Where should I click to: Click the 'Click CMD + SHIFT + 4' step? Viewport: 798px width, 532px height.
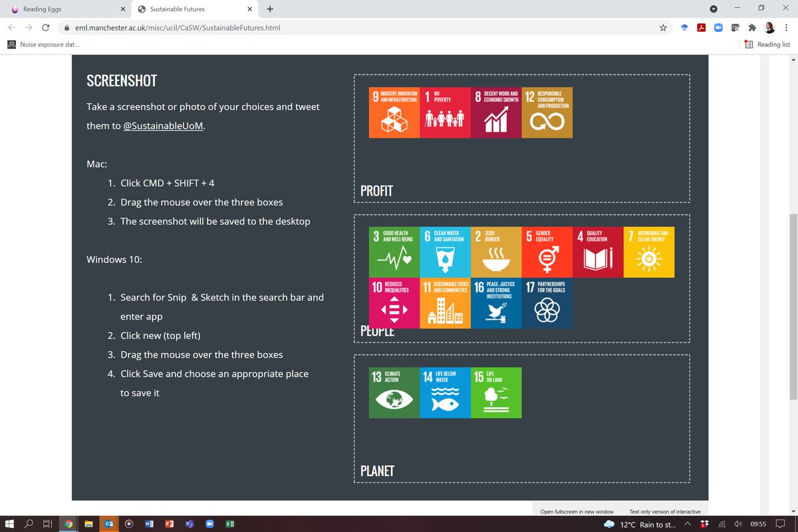tap(168, 183)
